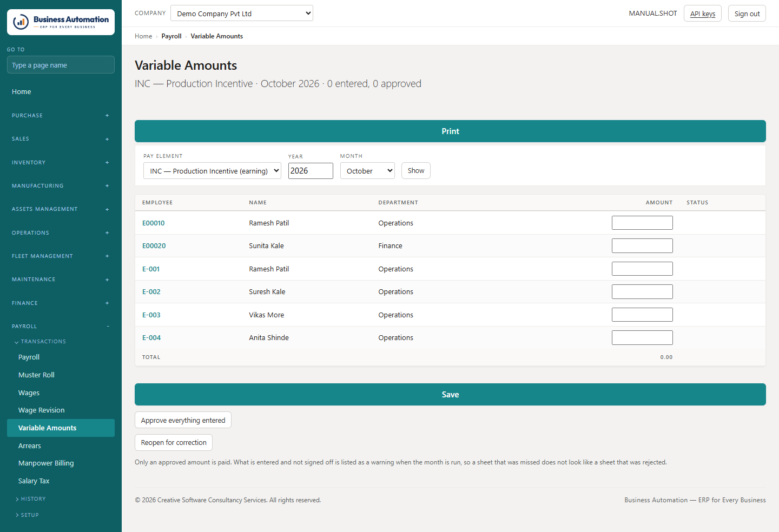Screen dimensions: 779x532
Task: Click amount field for Sunita Kale
Action: point(642,246)
